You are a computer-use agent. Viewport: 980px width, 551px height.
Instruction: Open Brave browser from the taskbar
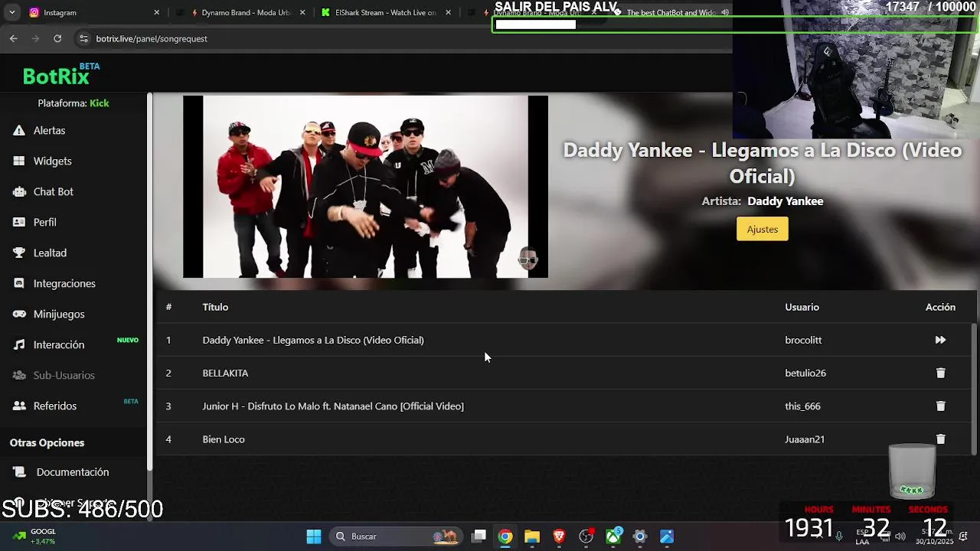tap(559, 536)
